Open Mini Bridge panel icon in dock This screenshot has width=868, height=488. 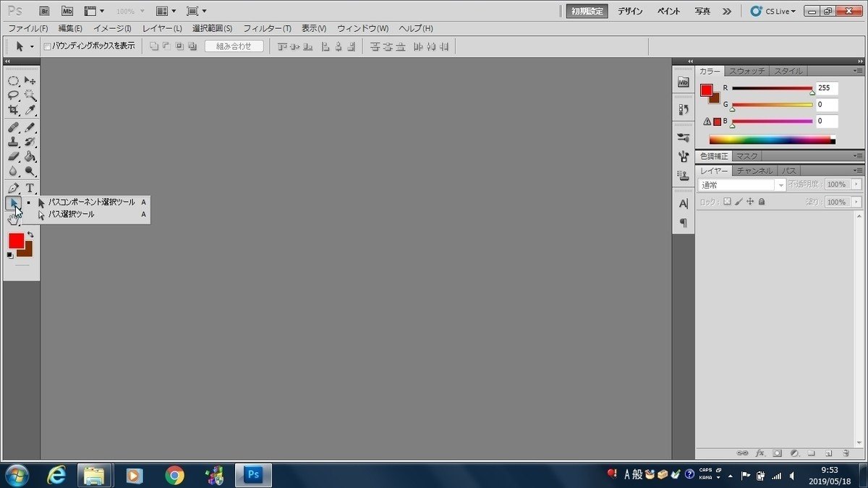[x=683, y=82]
